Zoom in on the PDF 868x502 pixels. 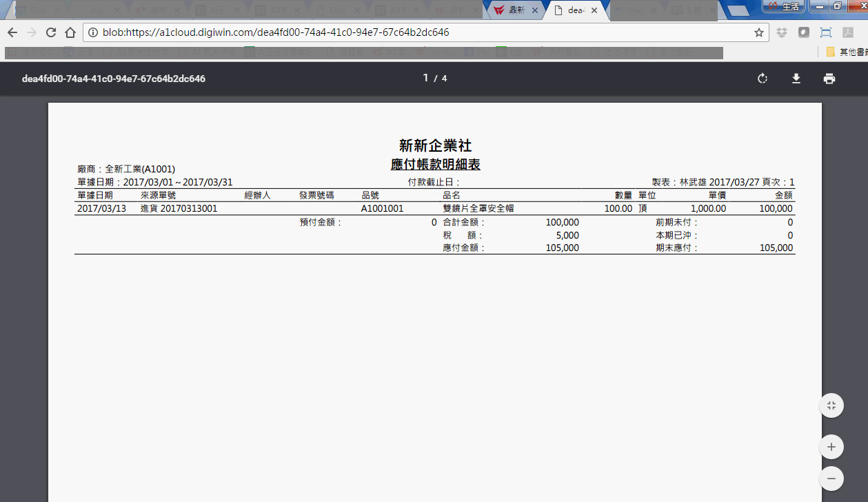click(x=831, y=447)
